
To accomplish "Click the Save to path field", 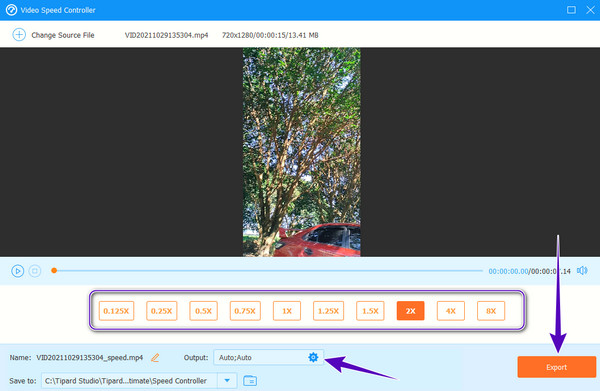I will (x=130, y=381).
